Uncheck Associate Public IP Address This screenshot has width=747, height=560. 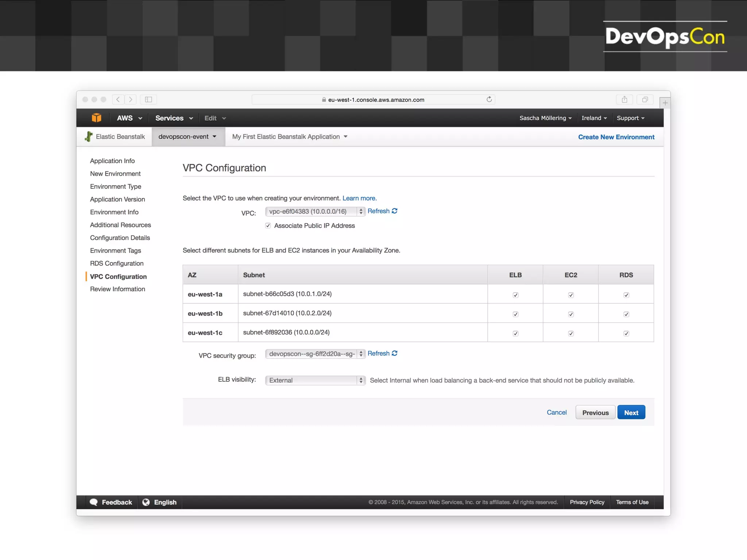click(268, 226)
